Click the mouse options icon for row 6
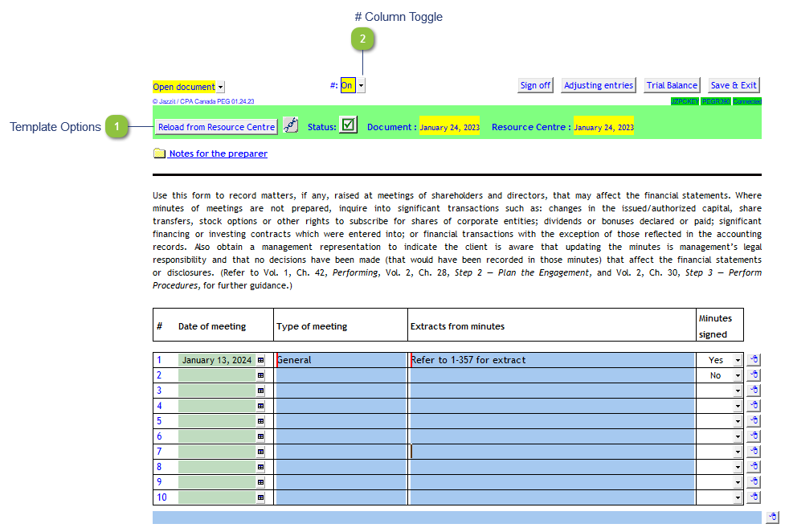This screenshot has height=532, width=789. [754, 436]
